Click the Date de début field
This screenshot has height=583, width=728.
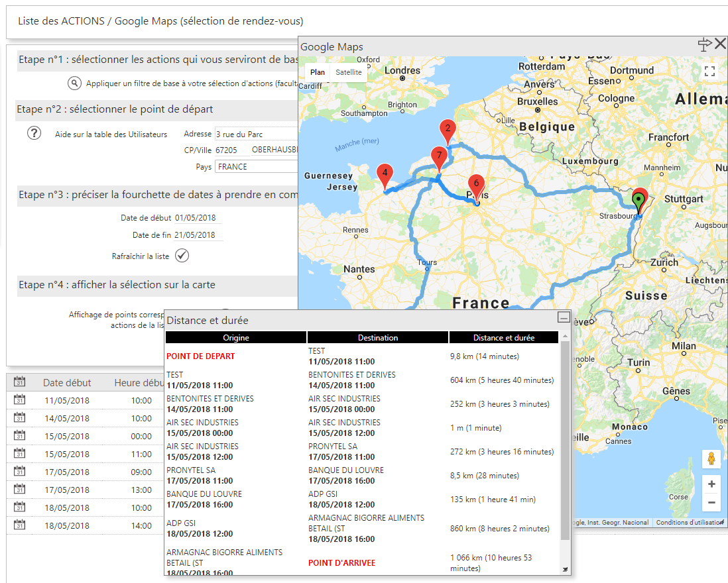pyautogui.click(x=198, y=217)
